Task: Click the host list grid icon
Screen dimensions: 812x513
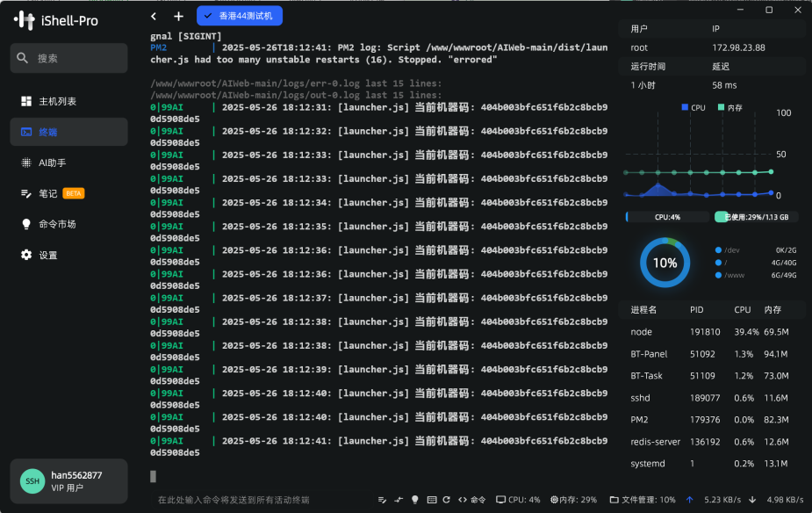Action: (x=25, y=101)
